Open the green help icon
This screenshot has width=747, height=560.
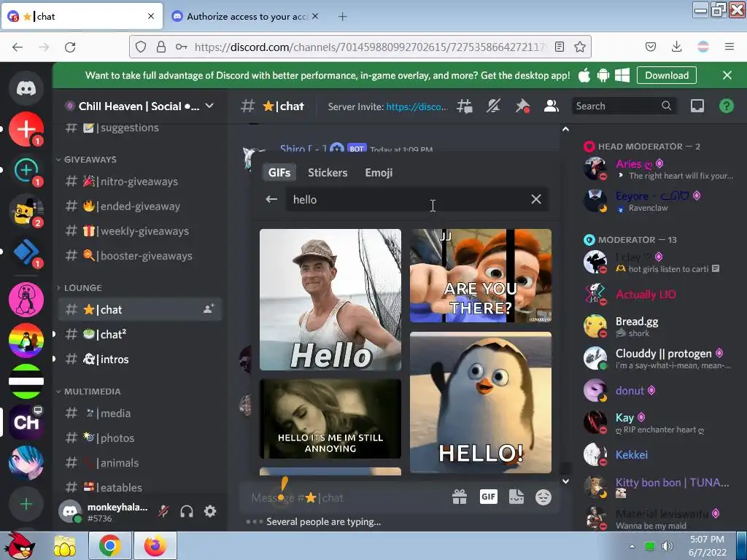(726, 106)
